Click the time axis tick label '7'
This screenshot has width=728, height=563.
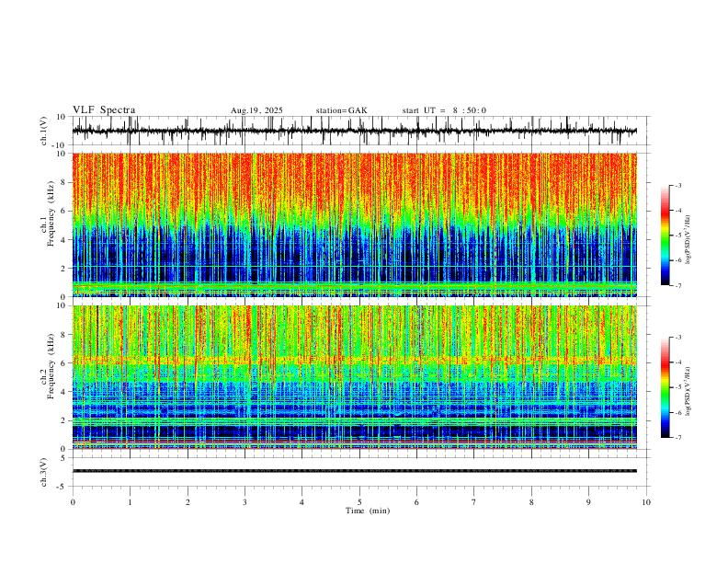point(474,502)
